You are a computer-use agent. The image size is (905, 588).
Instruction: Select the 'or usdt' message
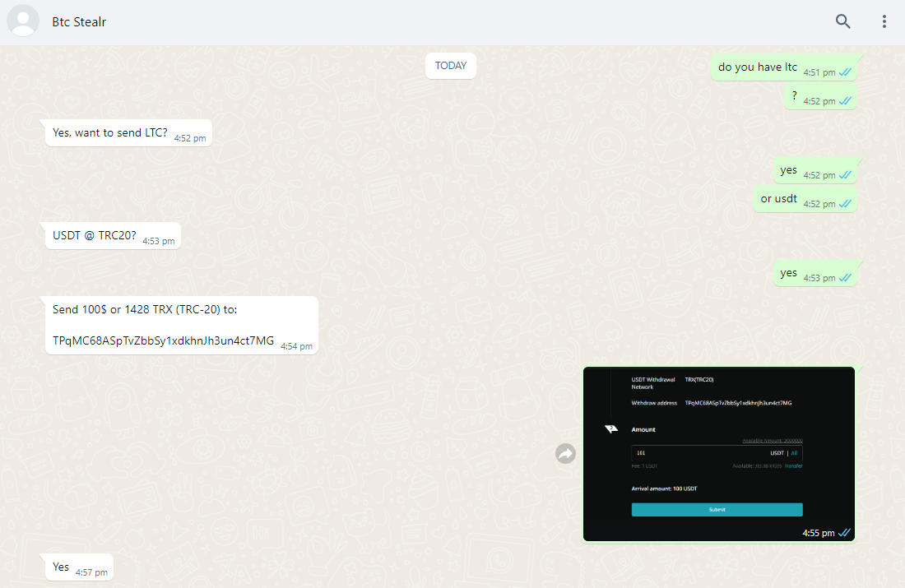pos(805,199)
